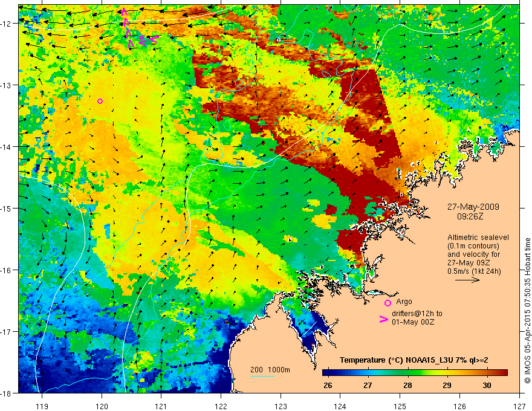Click the longitude axis label 121

[x=161, y=406]
